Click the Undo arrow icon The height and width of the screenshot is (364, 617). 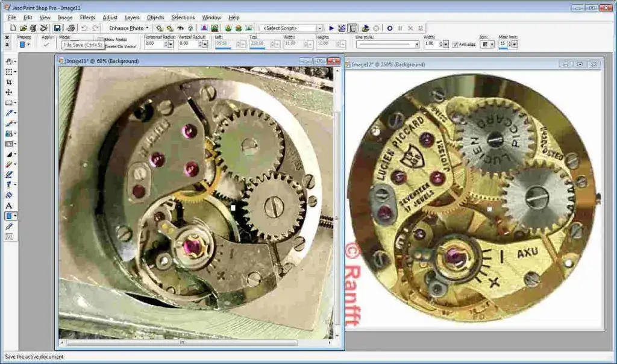point(84,28)
